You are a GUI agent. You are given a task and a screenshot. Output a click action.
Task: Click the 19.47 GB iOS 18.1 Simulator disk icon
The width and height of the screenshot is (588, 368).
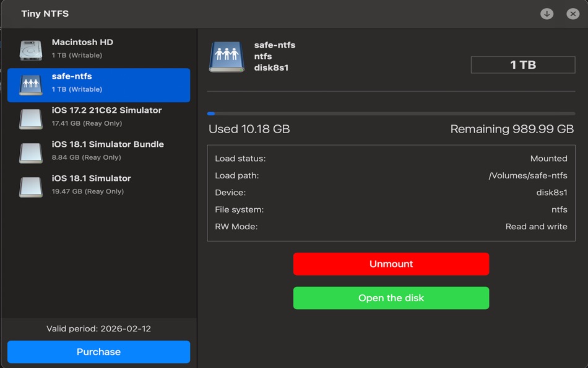tap(31, 187)
